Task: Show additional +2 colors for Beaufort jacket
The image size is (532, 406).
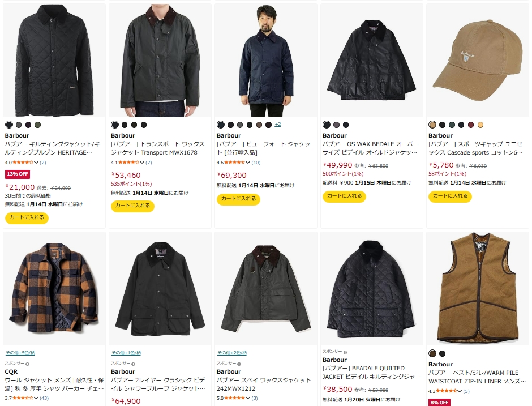Action: pyautogui.click(x=277, y=125)
